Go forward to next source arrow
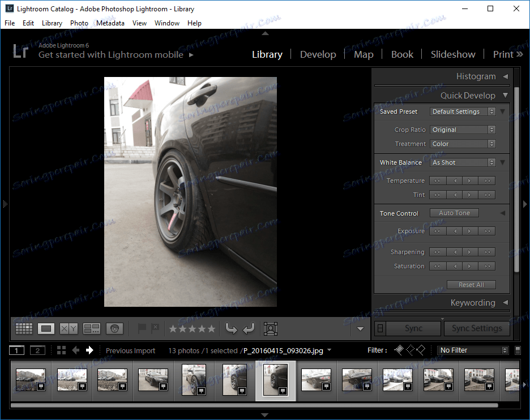 point(89,350)
